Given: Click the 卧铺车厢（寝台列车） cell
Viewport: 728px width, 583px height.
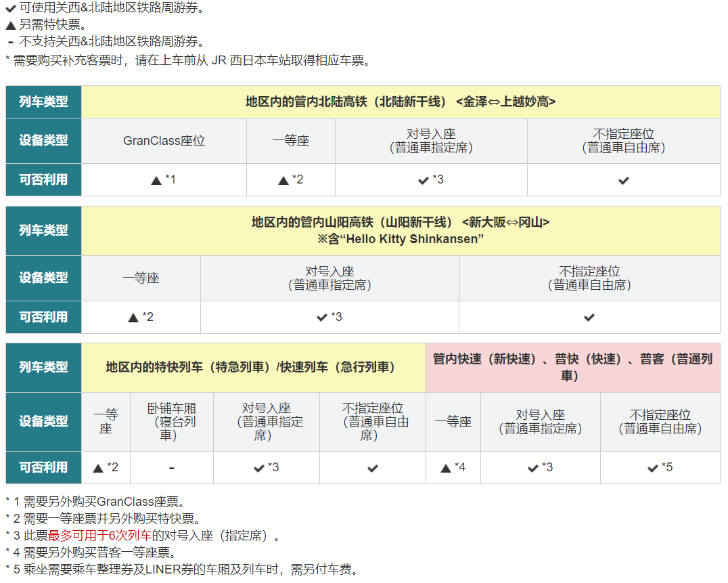Looking at the screenshot, I should (x=172, y=421).
